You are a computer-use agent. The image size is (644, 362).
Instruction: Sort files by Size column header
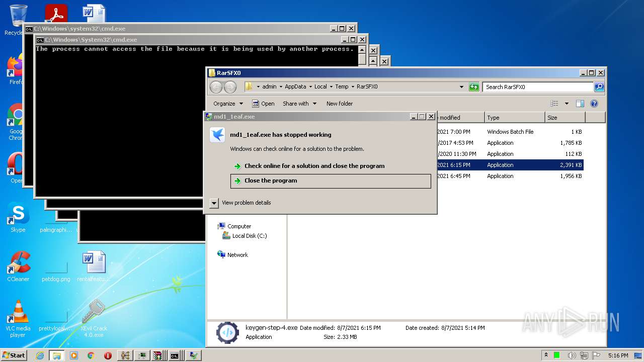pyautogui.click(x=565, y=118)
